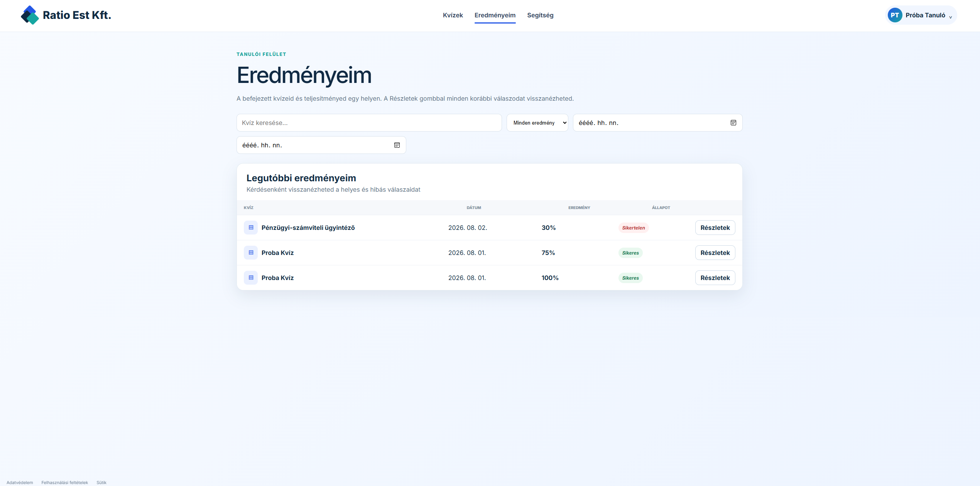Click the first éééé. hh. nn. date input
Image resolution: width=980 pixels, height=486 pixels.
click(657, 123)
